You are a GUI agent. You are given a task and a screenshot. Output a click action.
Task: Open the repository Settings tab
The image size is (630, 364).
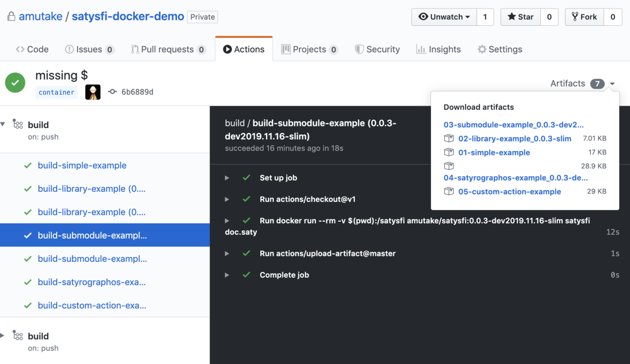pyautogui.click(x=500, y=49)
